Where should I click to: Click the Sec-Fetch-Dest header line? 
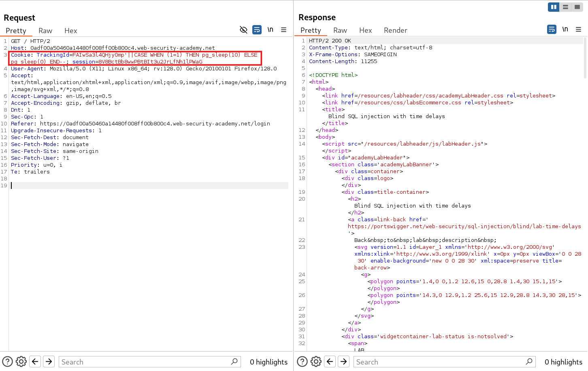(x=50, y=138)
